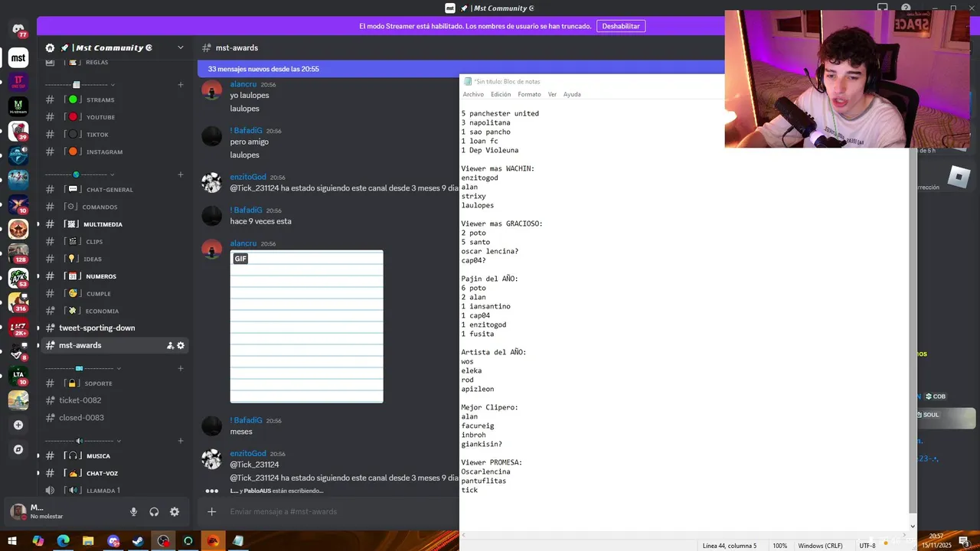
Task: Open Notepad Ver menu
Action: click(552, 94)
